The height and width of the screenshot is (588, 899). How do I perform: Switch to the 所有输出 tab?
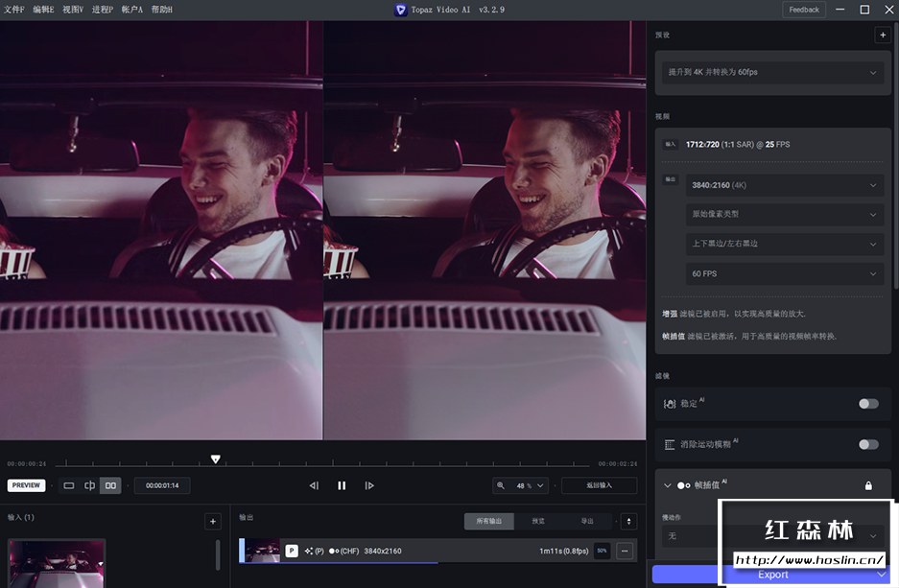488,521
